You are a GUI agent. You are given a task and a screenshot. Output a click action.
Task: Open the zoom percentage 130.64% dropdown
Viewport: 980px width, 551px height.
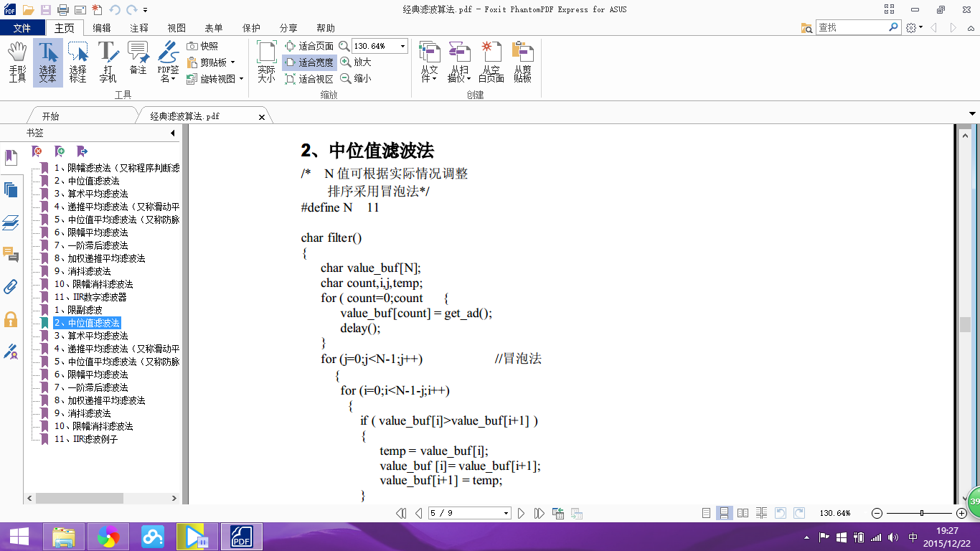402,46
